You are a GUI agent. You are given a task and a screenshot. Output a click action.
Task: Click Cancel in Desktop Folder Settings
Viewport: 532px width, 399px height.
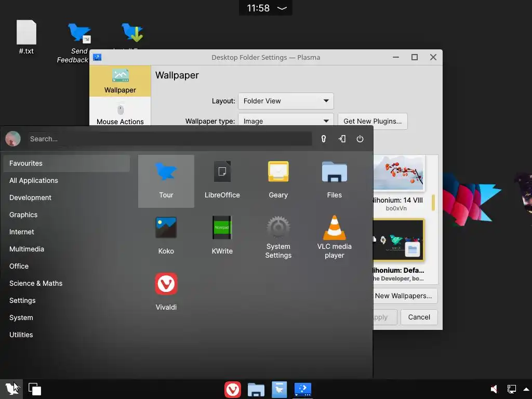419,317
